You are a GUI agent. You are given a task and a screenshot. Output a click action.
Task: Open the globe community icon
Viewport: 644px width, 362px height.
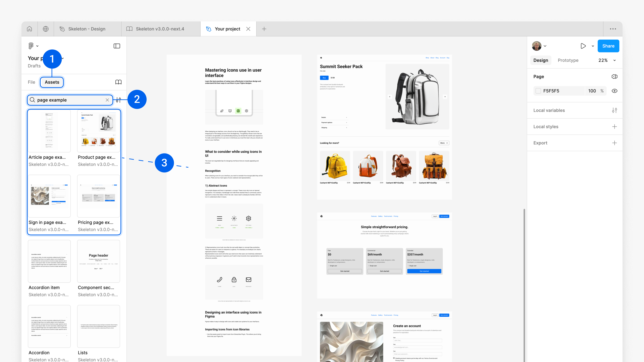point(46,29)
